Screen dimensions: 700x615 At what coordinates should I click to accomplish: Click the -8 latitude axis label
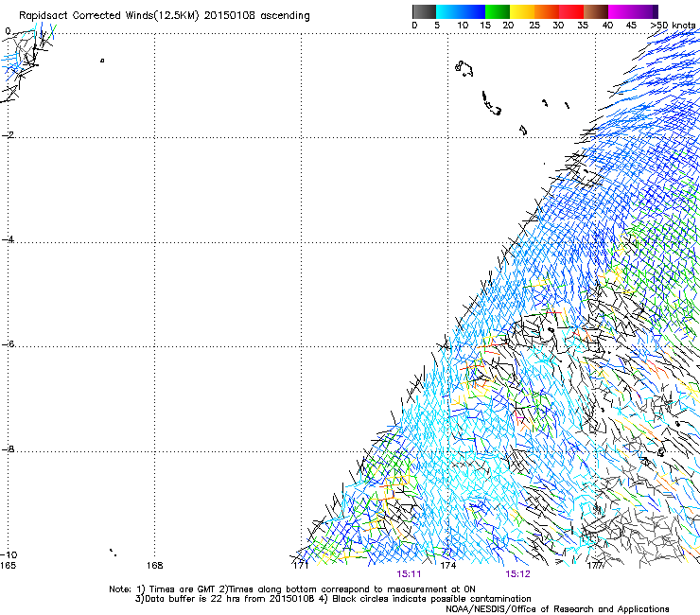pos(8,448)
